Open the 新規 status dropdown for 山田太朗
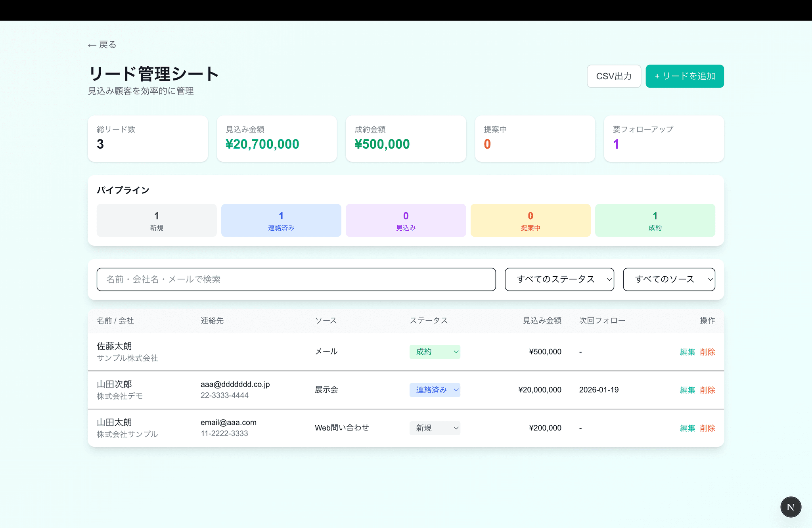 (x=435, y=428)
